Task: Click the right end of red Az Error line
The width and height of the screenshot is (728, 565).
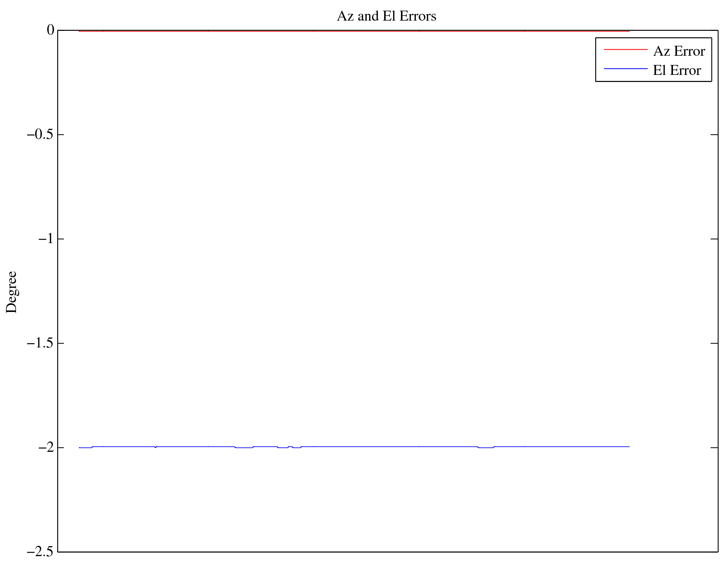Action: [x=629, y=31]
